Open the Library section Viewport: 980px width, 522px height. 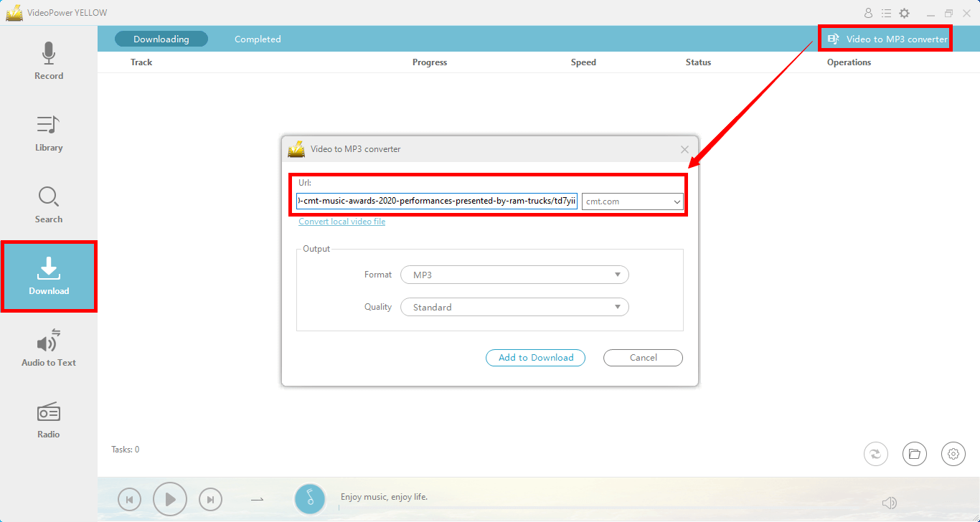click(x=49, y=133)
